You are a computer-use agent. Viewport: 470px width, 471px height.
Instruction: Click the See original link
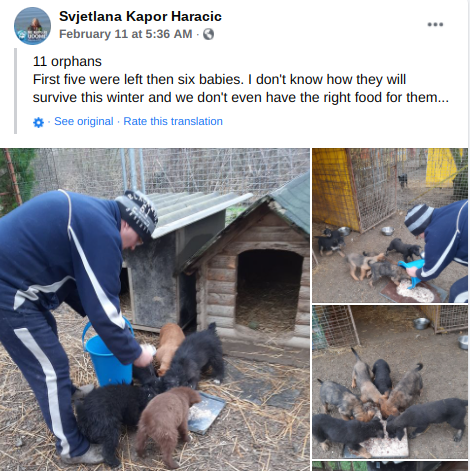(x=84, y=121)
